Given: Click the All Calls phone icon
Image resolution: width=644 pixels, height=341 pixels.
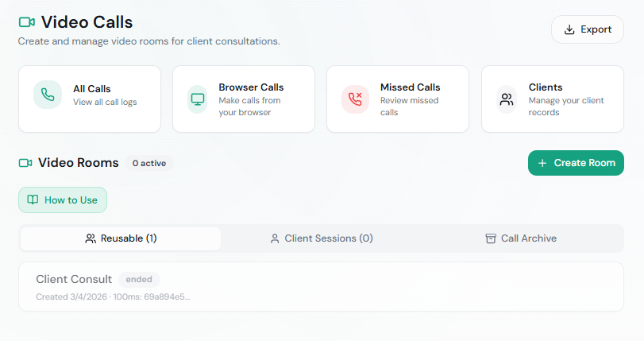Looking at the screenshot, I should [48, 95].
